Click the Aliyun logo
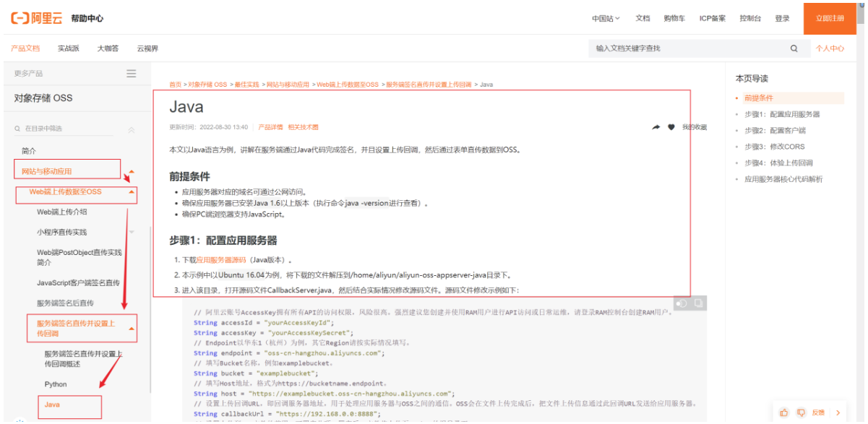Screen dimensions: 868x424 point(37,19)
